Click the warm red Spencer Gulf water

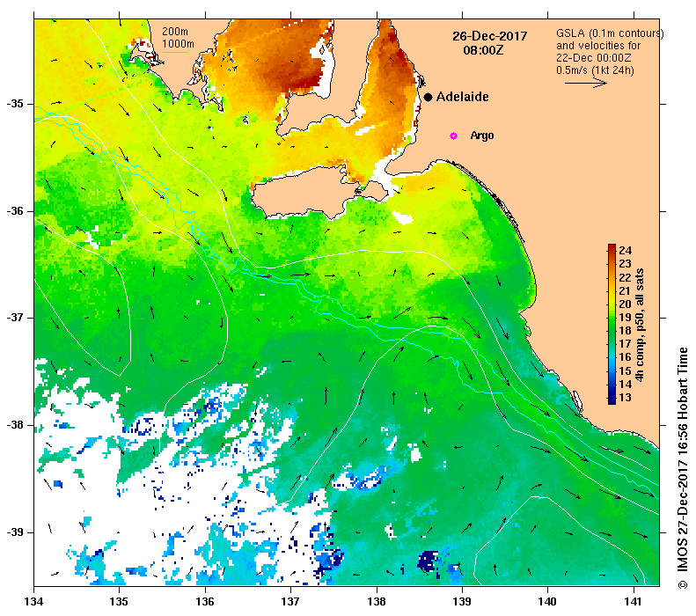pyautogui.click(x=284, y=58)
